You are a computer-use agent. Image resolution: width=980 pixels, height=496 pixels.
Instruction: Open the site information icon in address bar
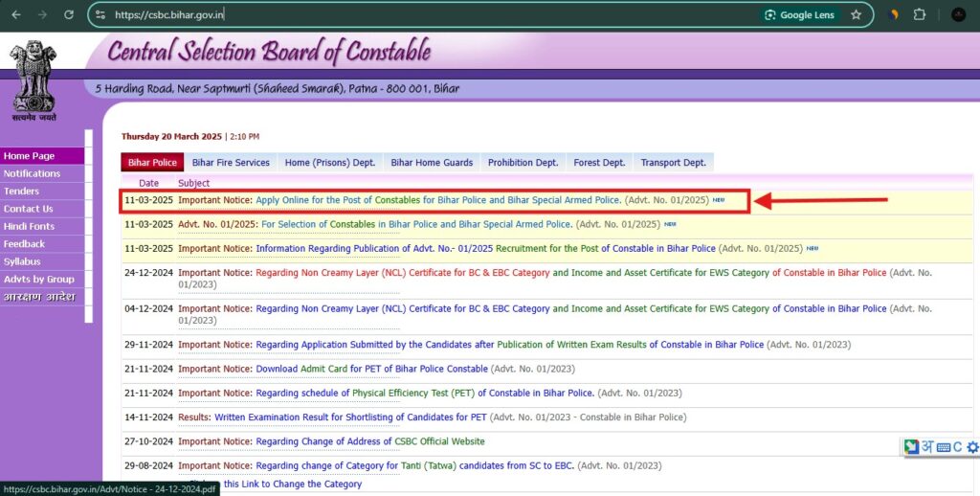[x=100, y=14]
